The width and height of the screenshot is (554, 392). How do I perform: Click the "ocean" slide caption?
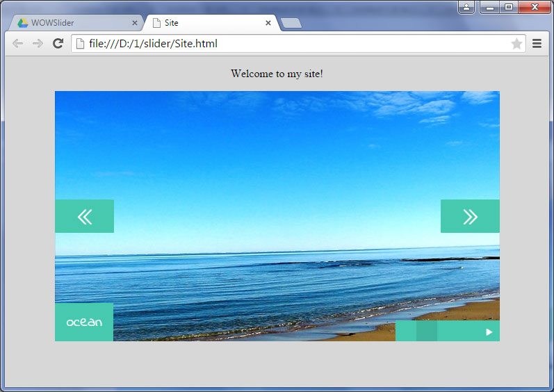84,322
